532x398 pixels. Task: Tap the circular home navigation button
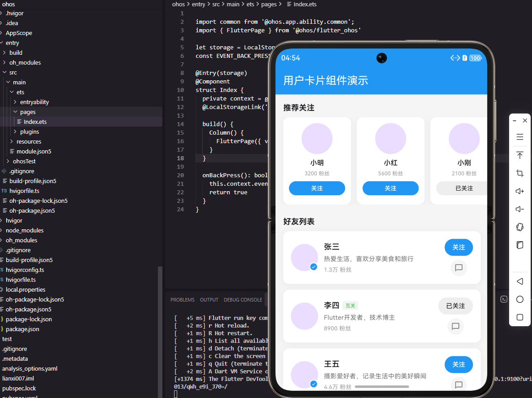(519, 299)
